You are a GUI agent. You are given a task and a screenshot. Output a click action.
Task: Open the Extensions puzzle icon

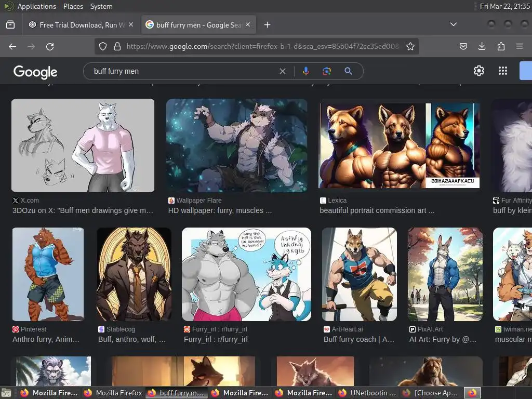point(501,46)
